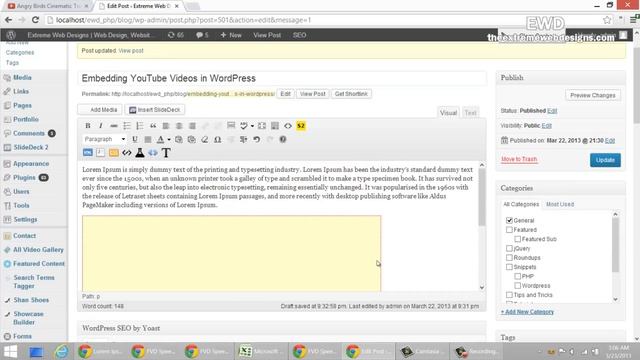This screenshot has width=640, height=360.
Task: Insert an unordered bullet list
Action: tap(127, 126)
